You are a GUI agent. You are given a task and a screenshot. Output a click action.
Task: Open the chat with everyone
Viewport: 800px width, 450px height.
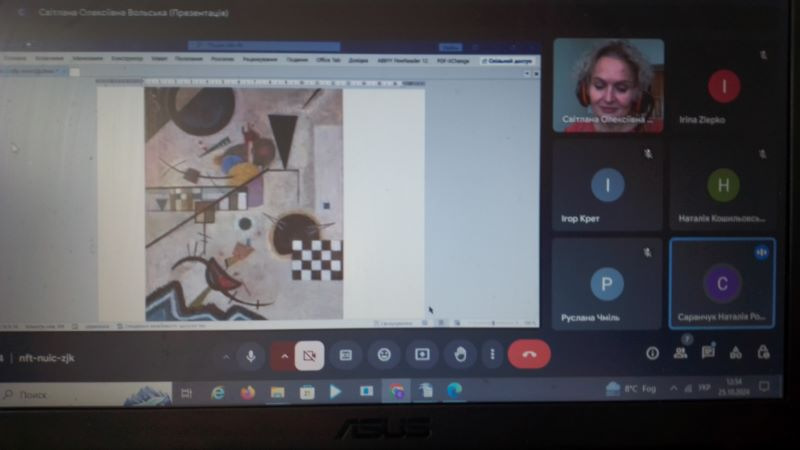click(x=708, y=352)
